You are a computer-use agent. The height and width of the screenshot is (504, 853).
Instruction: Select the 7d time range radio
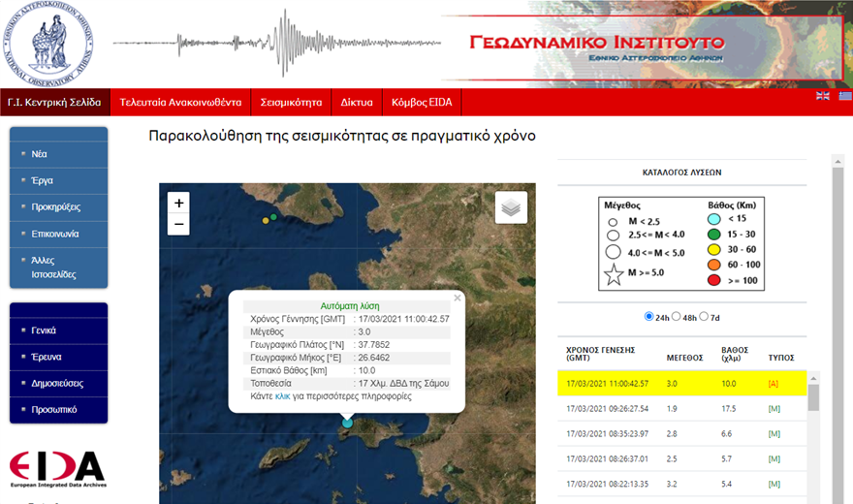click(704, 317)
